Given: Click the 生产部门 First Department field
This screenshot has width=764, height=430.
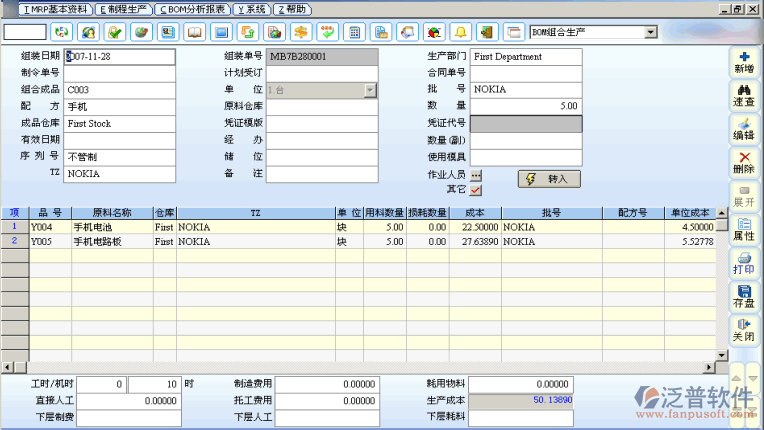Looking at the screenshot, I should pos(526,57).
